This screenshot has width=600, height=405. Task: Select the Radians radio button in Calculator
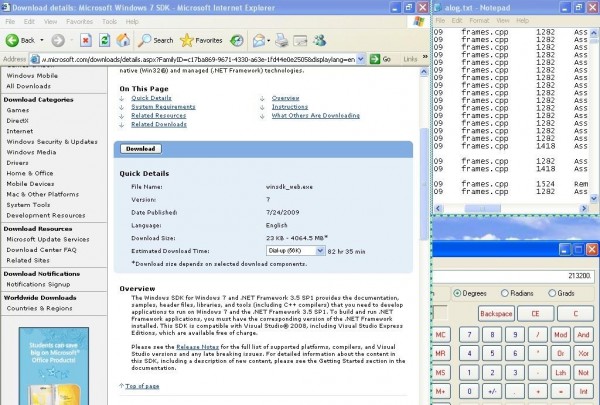pyautogui.click(x=505, y=293)
